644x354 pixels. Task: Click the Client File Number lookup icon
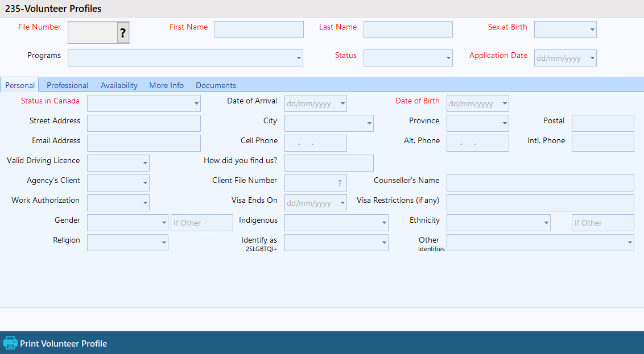click(x=340, y=183)
